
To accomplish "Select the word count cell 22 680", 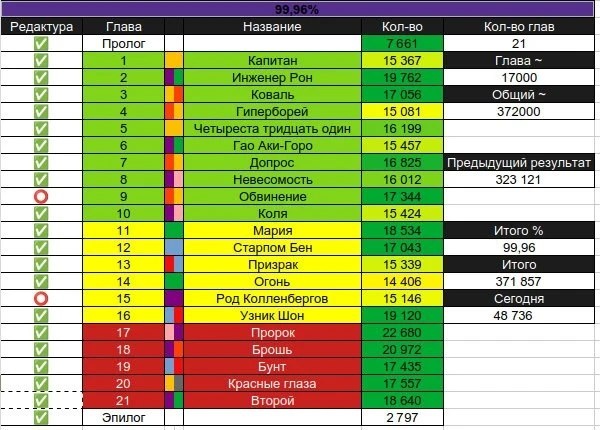I will 402,332.
